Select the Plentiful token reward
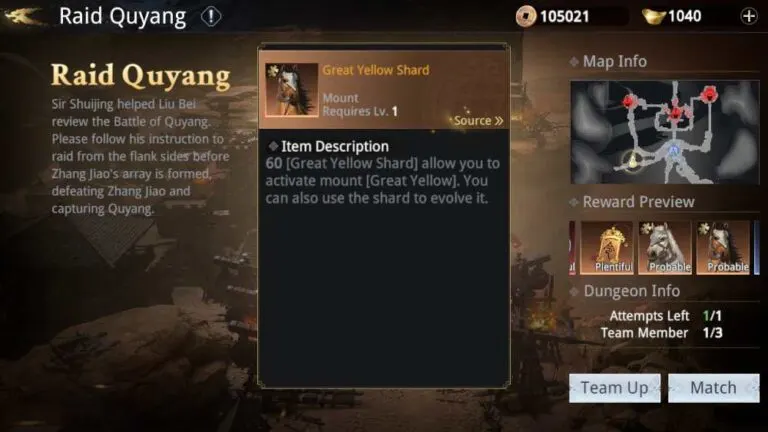 pos(607,247)
